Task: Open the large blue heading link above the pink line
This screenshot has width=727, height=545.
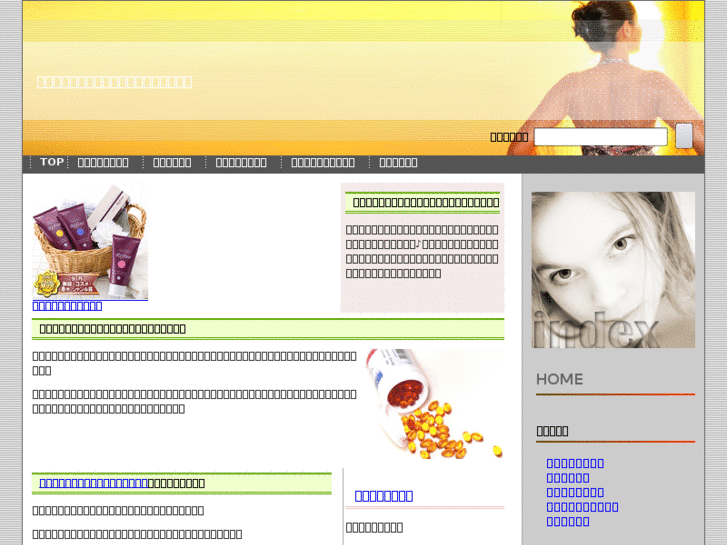Action: click(383, 496)
